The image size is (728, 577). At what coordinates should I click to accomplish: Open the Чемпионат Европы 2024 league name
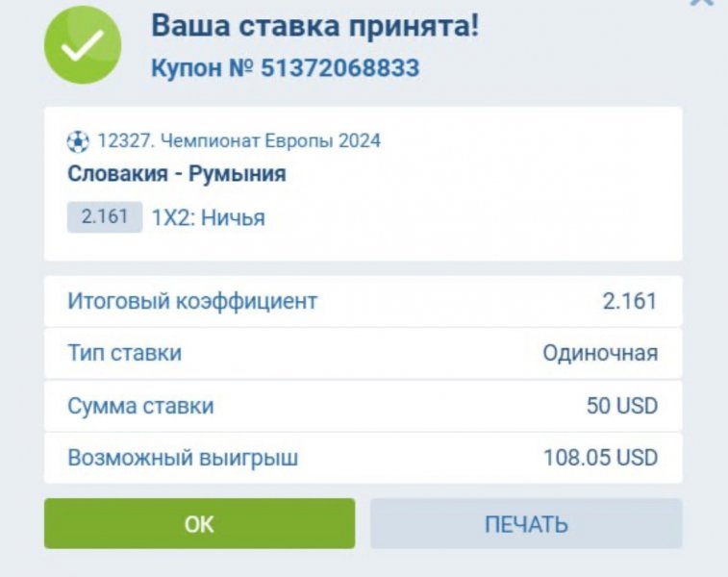coord(270,141)
